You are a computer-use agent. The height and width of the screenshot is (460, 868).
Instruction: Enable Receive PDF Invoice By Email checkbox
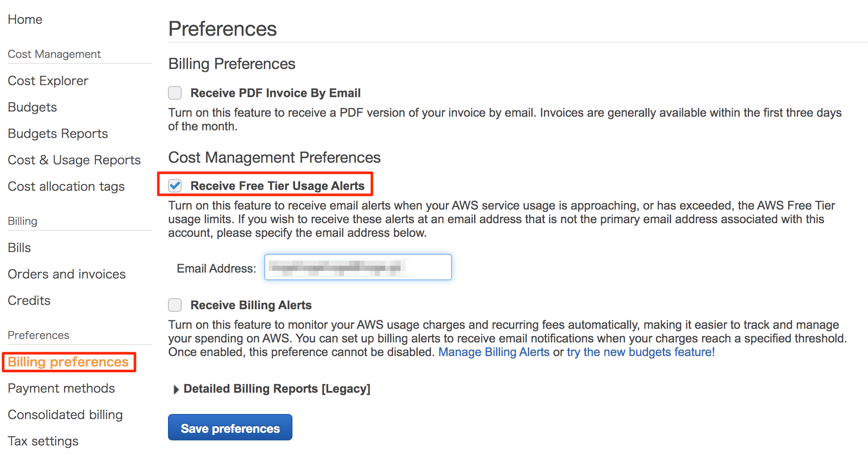click(175, 92)
